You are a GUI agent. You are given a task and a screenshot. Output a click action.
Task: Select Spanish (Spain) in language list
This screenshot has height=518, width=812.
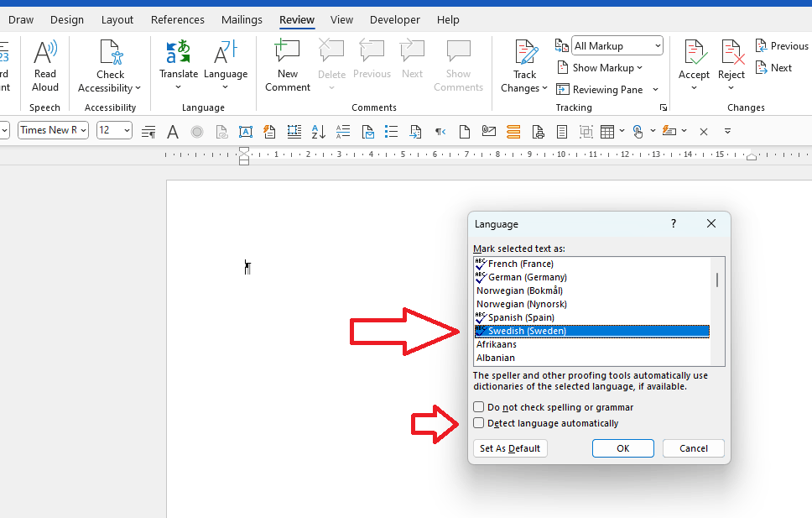coord(592,318)
